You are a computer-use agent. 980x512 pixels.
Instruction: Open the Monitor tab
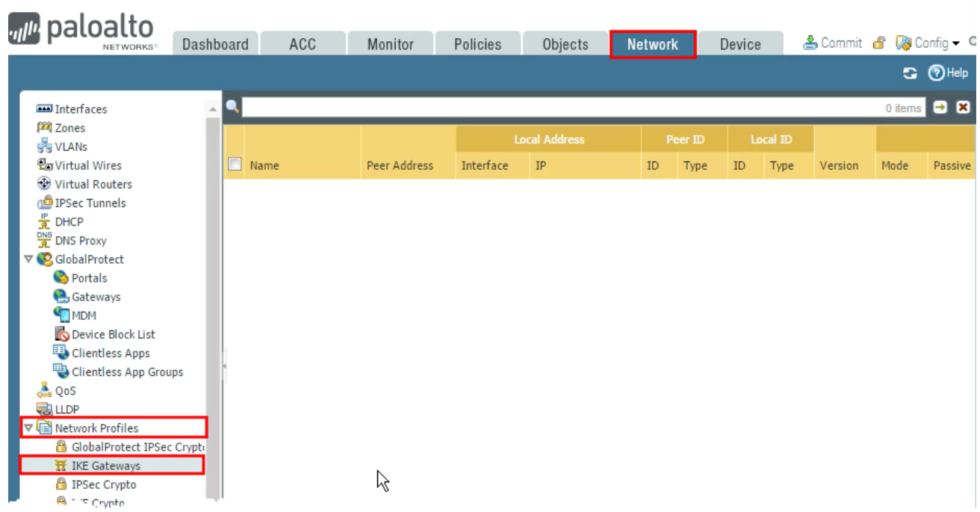pyautogui.click(x=390, y=44)
